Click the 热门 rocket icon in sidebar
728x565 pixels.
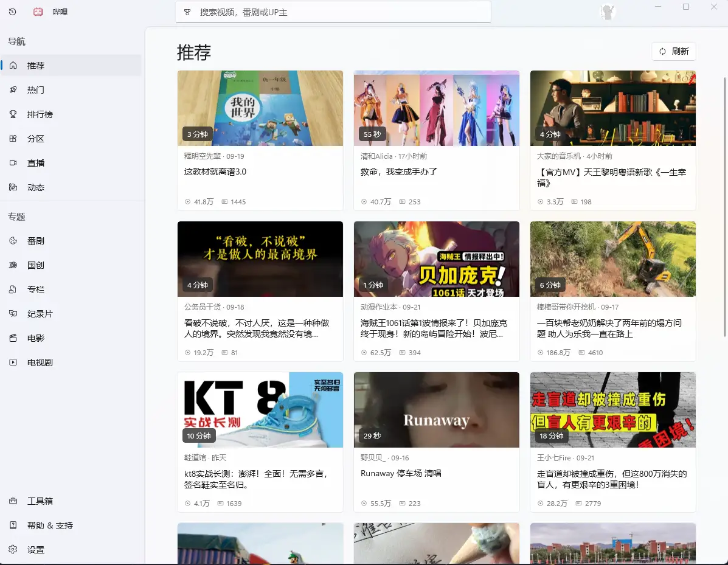(x=13, y=89)
